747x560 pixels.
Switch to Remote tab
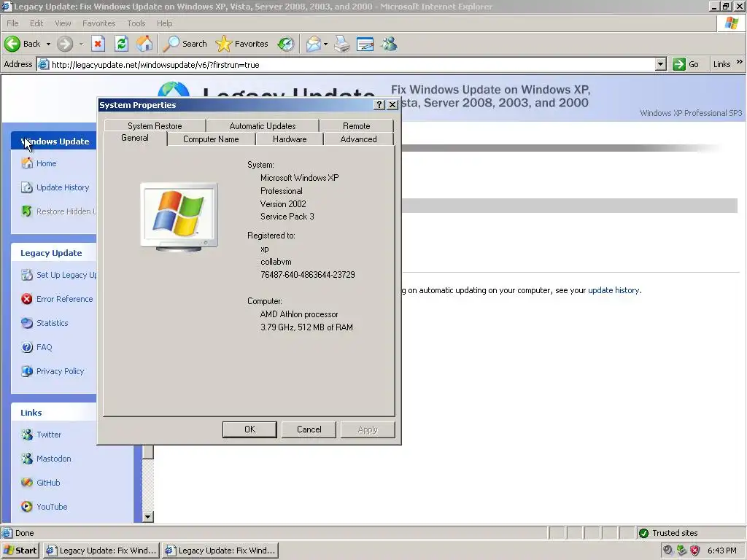click(x=356, y=125)
